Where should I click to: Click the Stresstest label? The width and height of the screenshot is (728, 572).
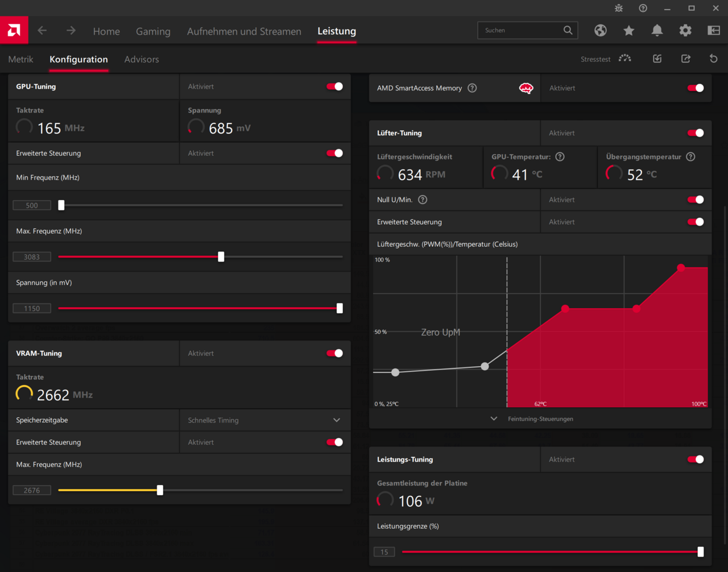click(x=595, y=59)
